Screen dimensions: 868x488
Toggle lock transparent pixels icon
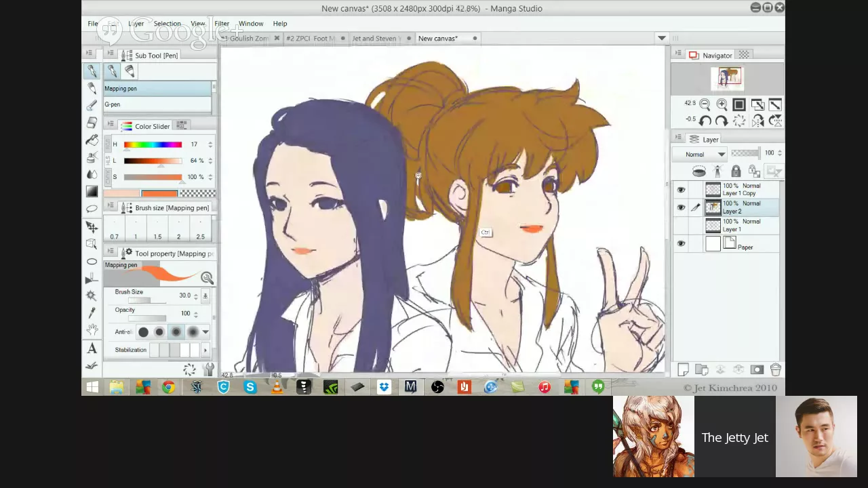point(754,171)
